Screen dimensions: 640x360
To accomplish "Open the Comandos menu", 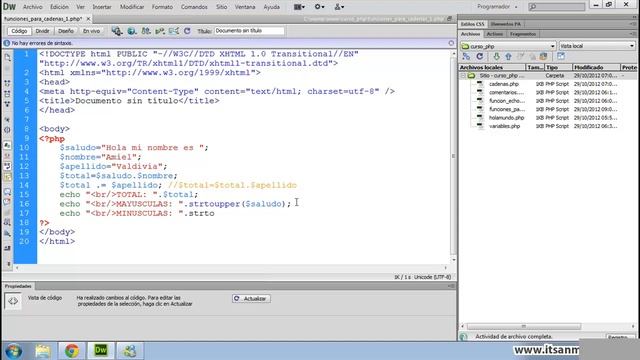I will (x=194, y=7).
